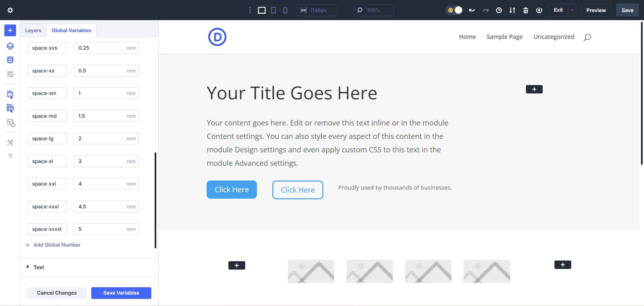Open the builder settings gear icon
This screenshot has height=306, width=644.
10,10
